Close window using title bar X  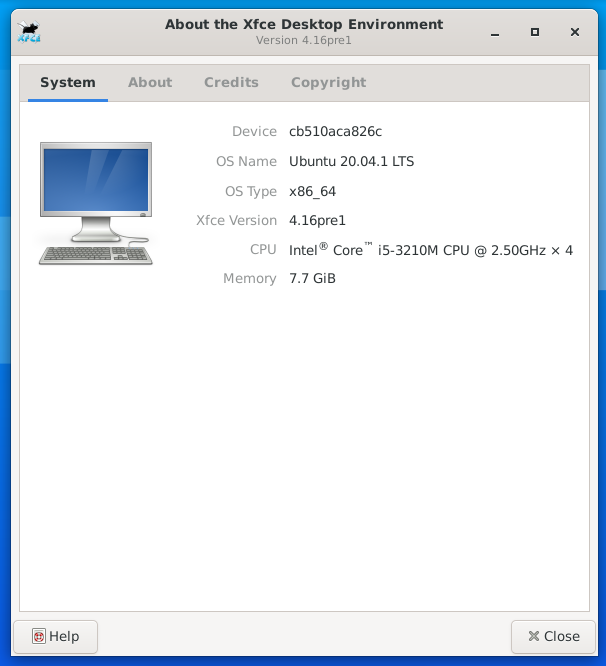(x=575, y=32)
